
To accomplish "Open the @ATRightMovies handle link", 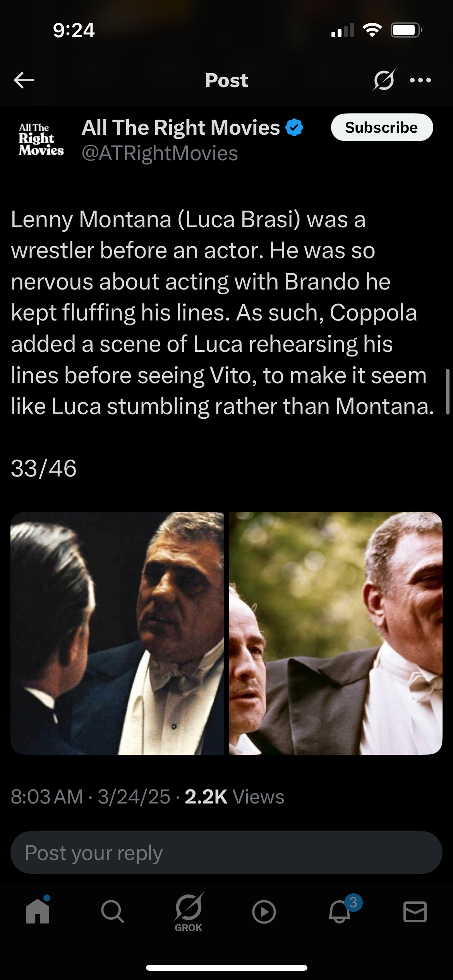I will [160, 153].
